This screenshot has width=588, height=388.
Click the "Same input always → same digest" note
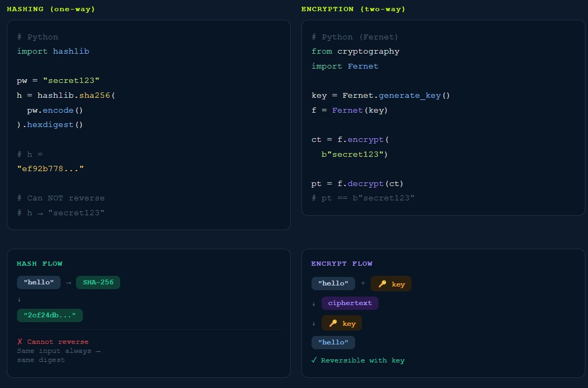click(x=58, y=356)
